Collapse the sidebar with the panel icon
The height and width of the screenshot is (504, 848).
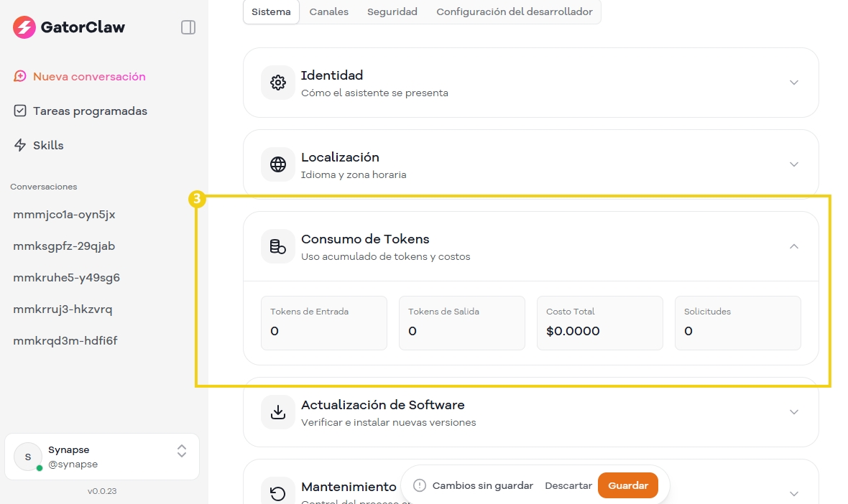pos(188,27)
